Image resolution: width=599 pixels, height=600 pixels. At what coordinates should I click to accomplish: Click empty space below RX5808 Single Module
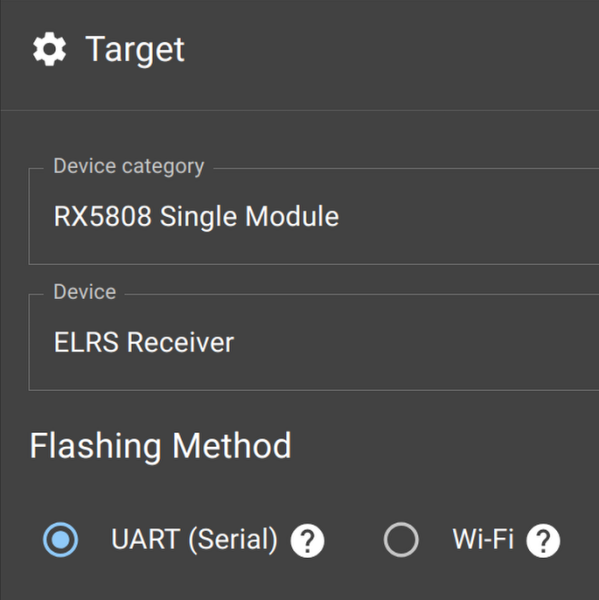(196, 249)
